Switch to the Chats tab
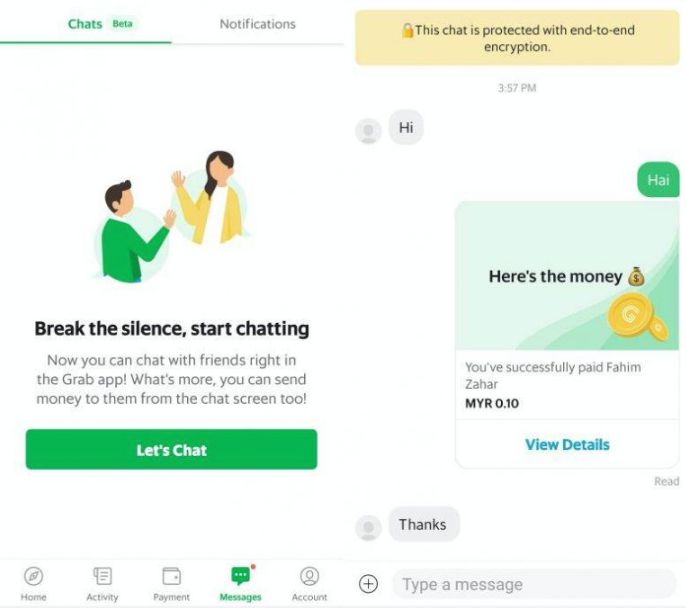Viewport: 686px width, 608px height. [85, 24]
